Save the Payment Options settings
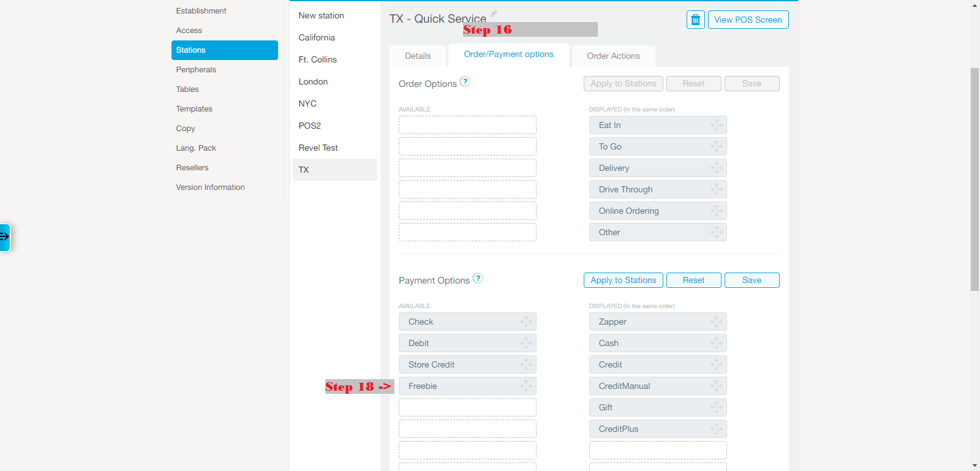This screenshot has height=471, width=980. pyautogui.click(x=752, y=280)
